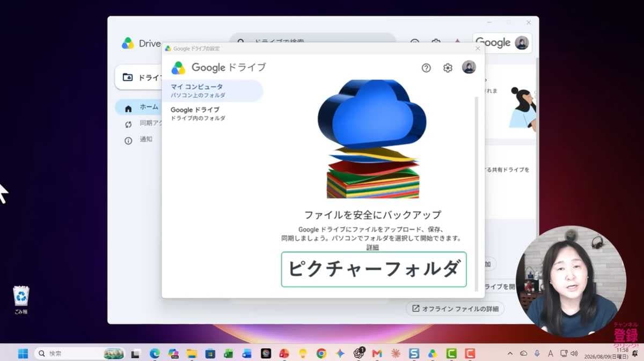The image size is (644, 361).
Task: Click オフライン ファイルの詳細 button
Action: (455, 308)
